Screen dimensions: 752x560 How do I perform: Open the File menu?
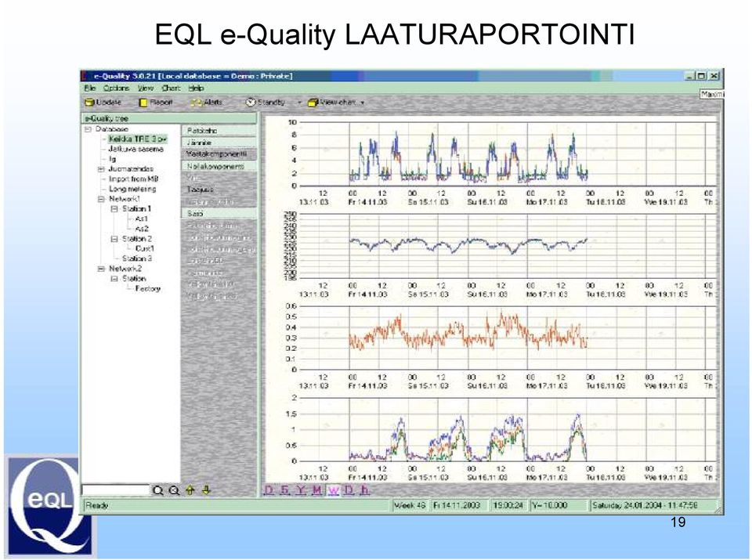click(90, 89)
